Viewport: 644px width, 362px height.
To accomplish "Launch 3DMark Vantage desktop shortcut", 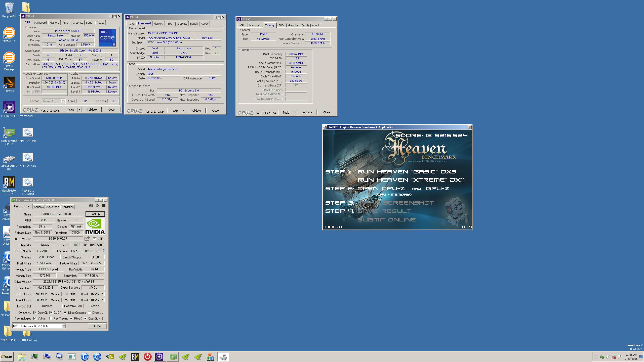I will coord(9,61).
